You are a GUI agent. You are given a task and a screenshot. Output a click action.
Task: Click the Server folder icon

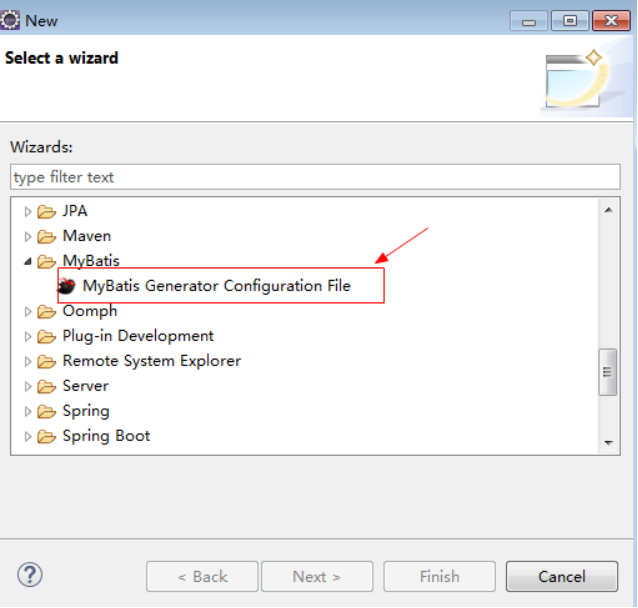pos(46,387)
